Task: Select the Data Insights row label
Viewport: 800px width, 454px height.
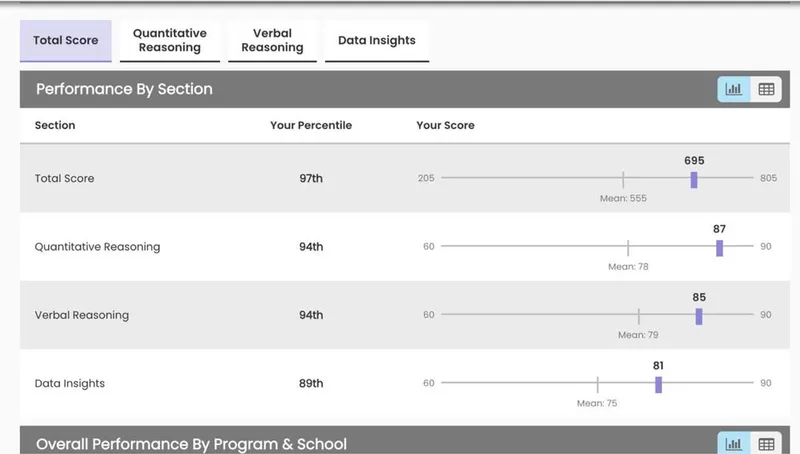Action: coord(69,384)
